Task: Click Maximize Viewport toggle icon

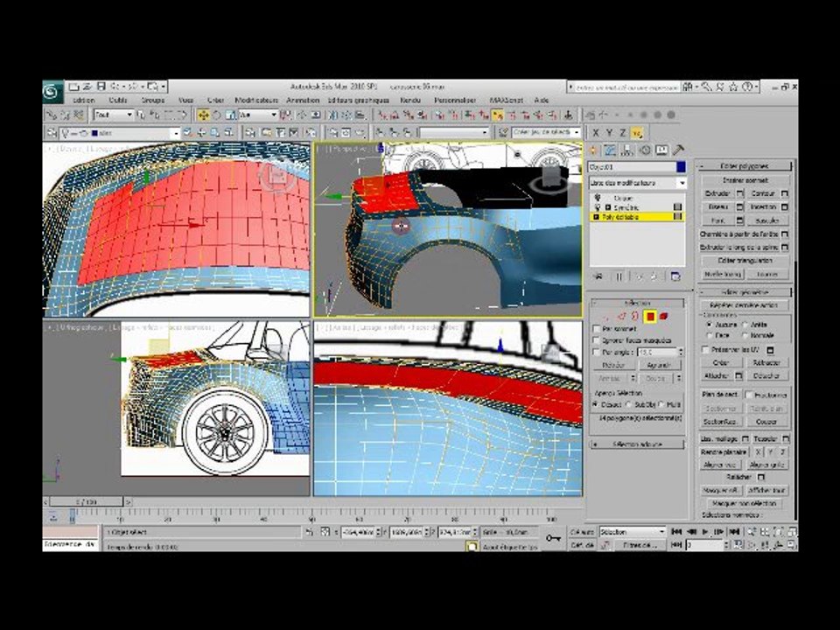Action: 791,545
